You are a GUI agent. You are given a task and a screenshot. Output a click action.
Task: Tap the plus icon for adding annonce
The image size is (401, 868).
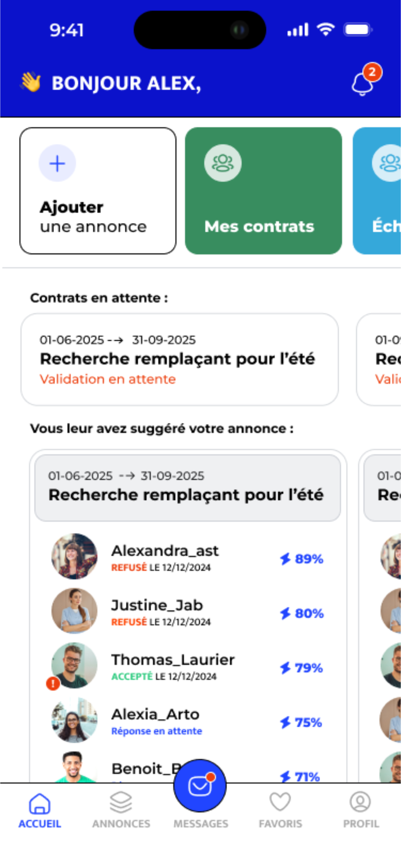click(57, 163)
